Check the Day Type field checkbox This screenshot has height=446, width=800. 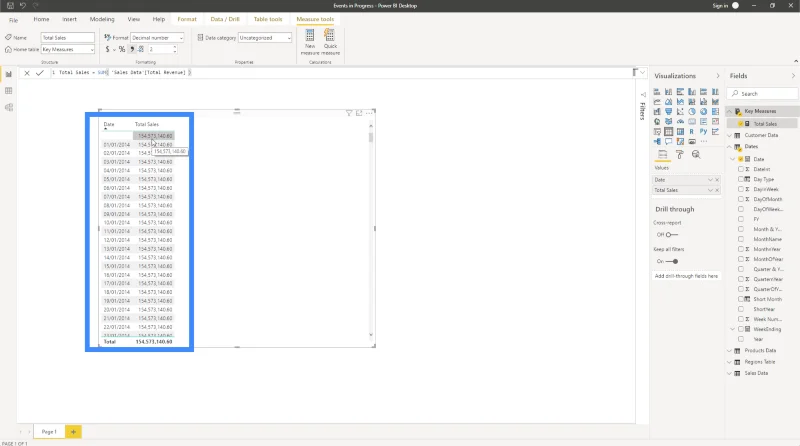point(741,180)
